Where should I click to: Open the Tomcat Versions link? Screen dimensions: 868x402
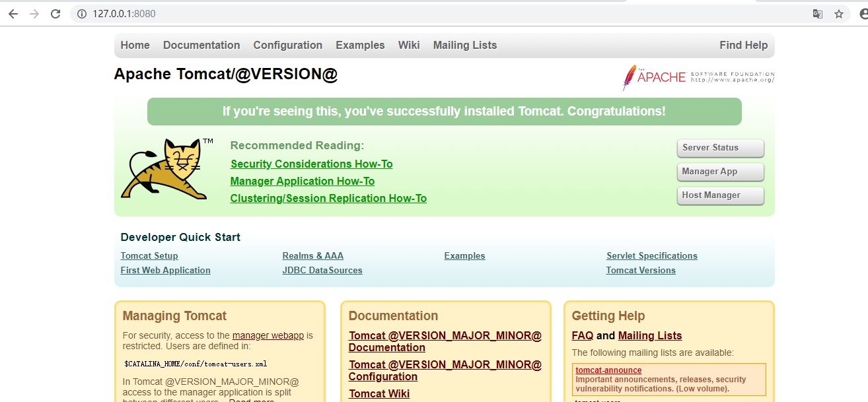(641, 271)
